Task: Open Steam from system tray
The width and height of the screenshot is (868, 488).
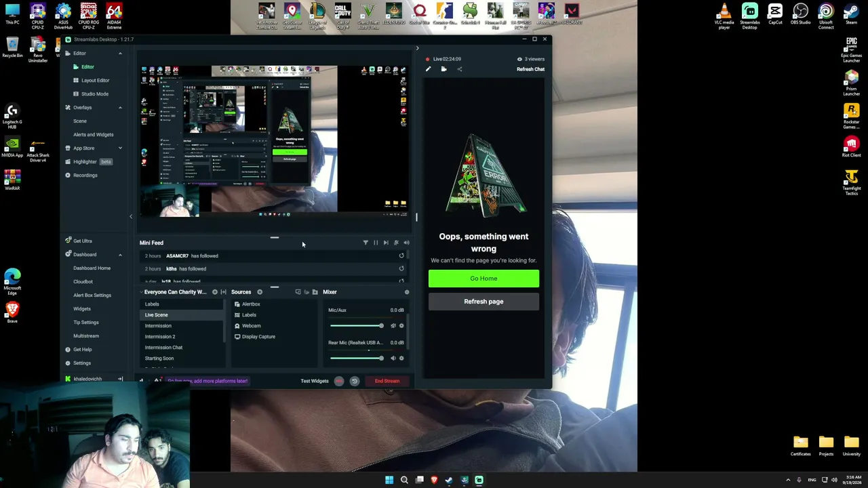Action: 449,480
